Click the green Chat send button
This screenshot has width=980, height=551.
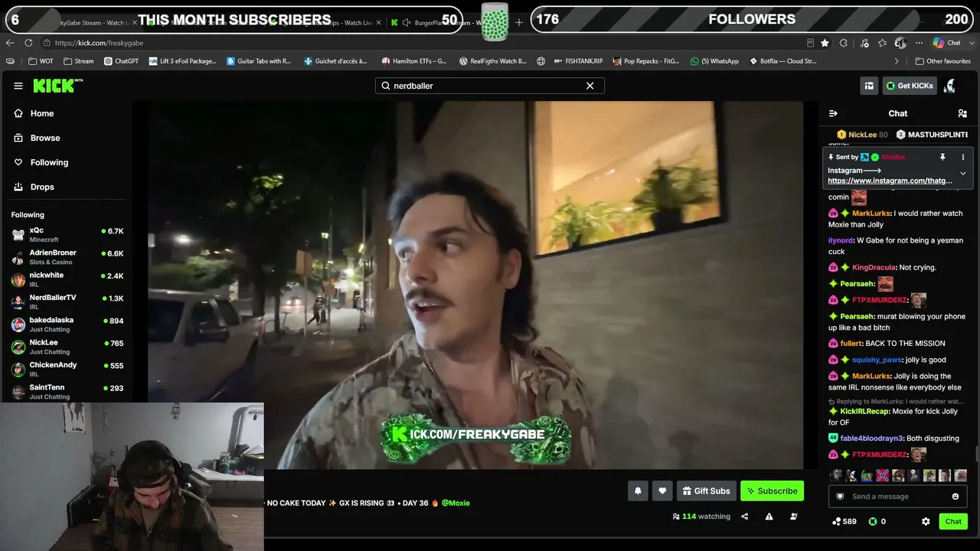tap(953, 521)
